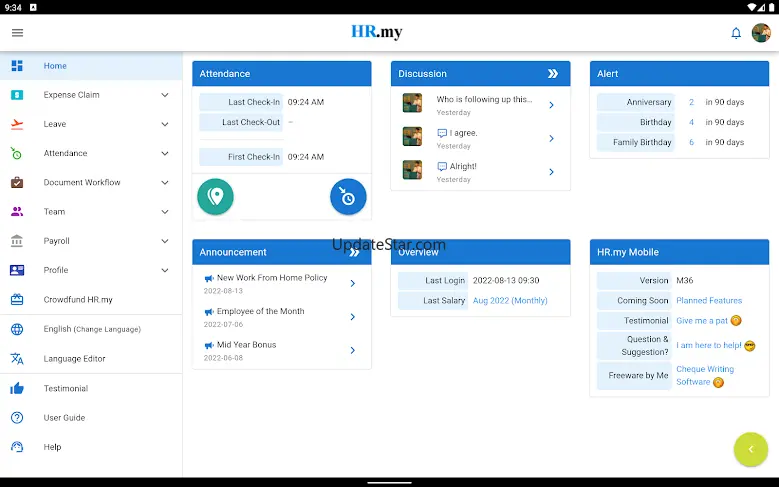
Task: Click Last Login value 2022-08-13 09:30
Action: click(x=506, y=280)
